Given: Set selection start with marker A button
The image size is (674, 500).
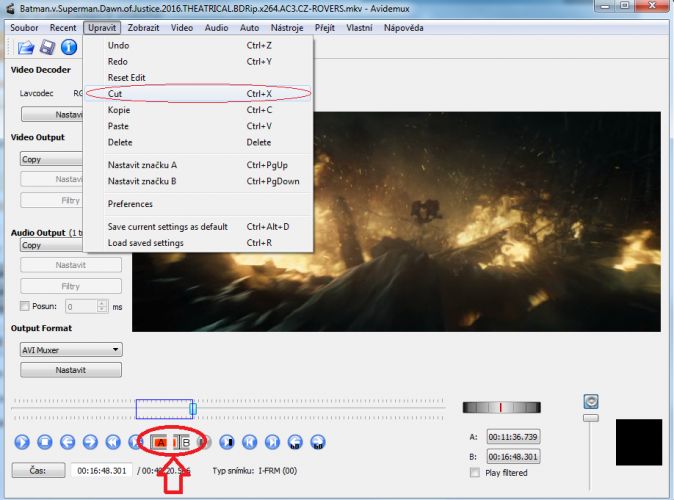Looking at the screenshot, I should coord(160,442).
